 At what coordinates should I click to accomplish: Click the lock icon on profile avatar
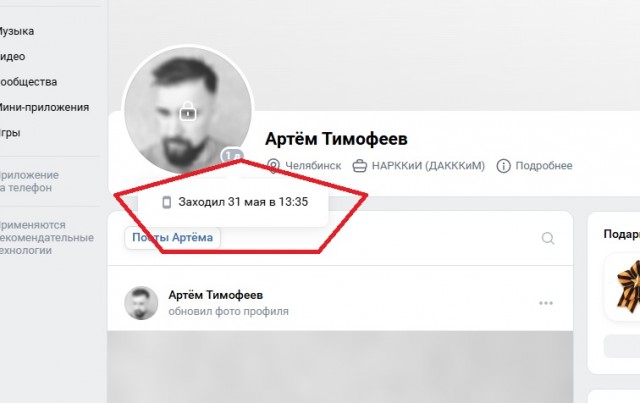tap(188, 111)
